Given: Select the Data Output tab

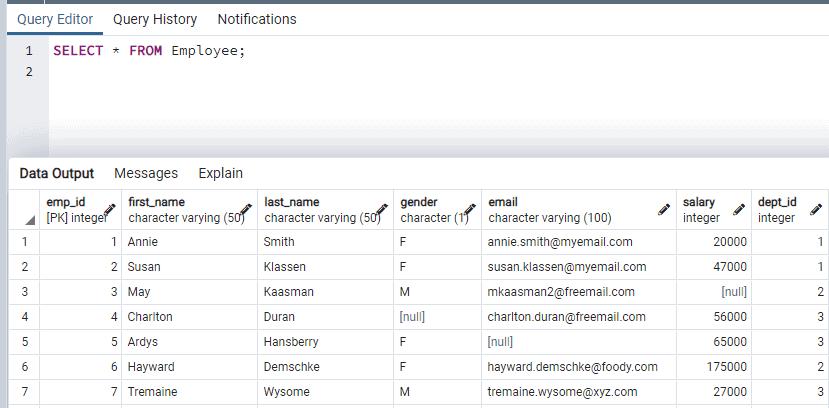Looking at the screenshot, I should click(x=57, y=173).
